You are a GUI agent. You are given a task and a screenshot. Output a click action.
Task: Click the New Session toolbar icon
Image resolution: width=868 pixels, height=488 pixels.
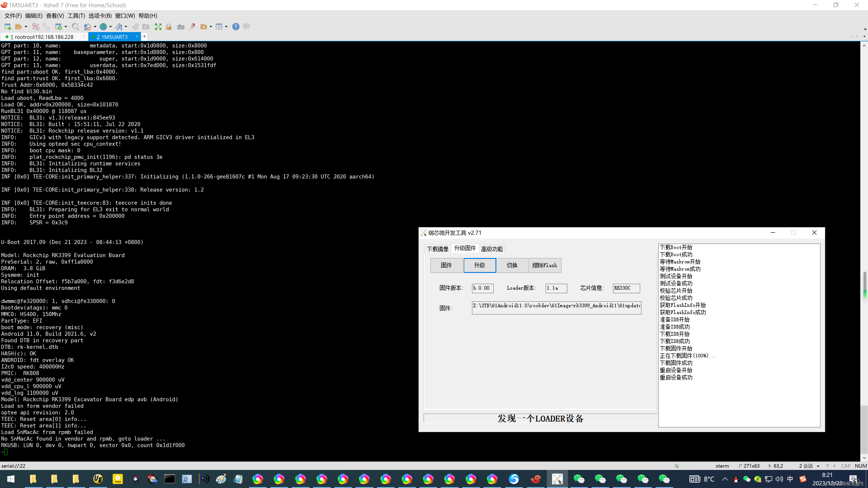7,27
